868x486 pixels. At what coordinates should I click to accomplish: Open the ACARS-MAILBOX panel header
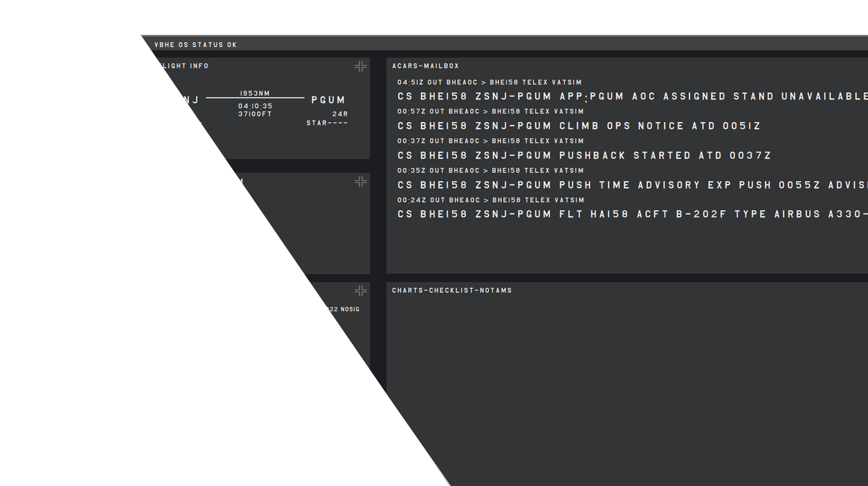coord(425,66)
